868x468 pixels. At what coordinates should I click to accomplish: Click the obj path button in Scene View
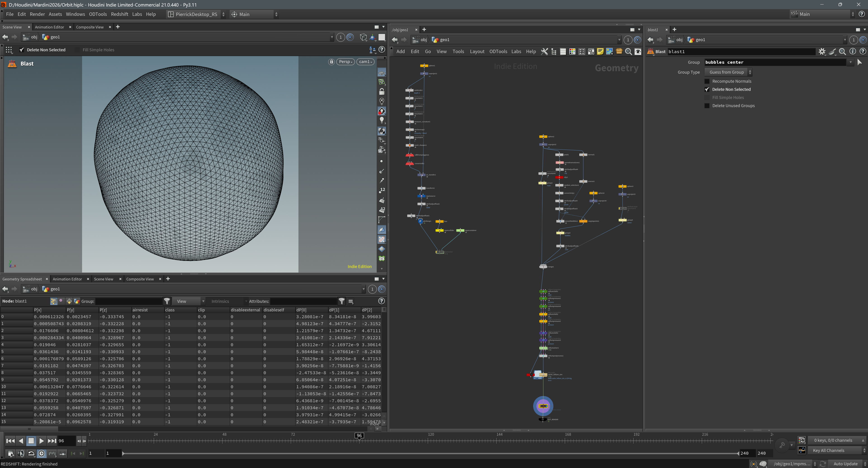(x=31, y=37)
